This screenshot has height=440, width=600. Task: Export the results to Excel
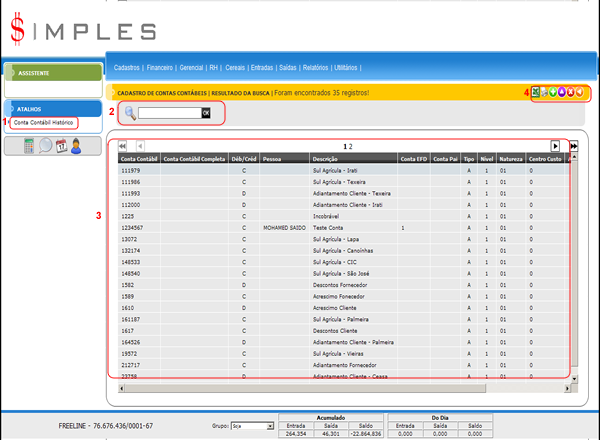(x=537, y=93)
